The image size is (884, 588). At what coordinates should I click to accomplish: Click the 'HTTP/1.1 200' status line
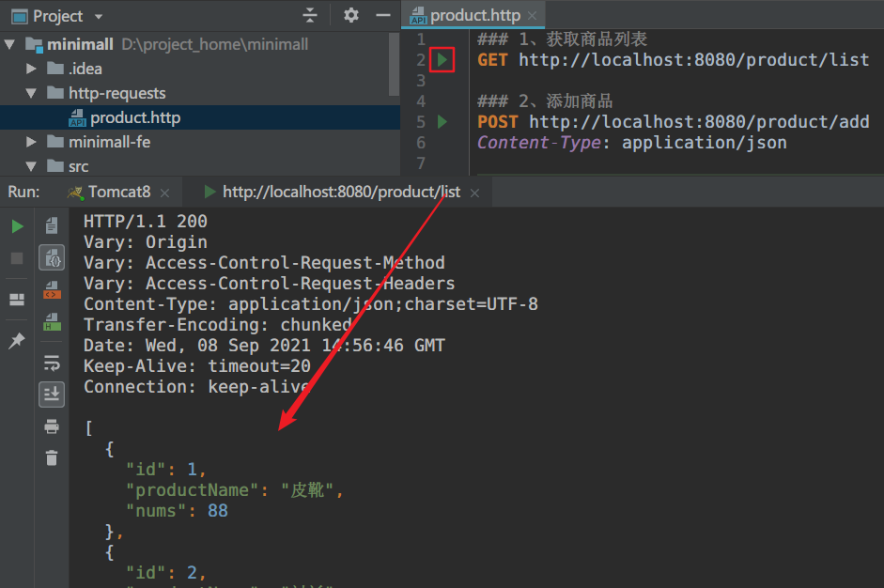click(146, 221)
